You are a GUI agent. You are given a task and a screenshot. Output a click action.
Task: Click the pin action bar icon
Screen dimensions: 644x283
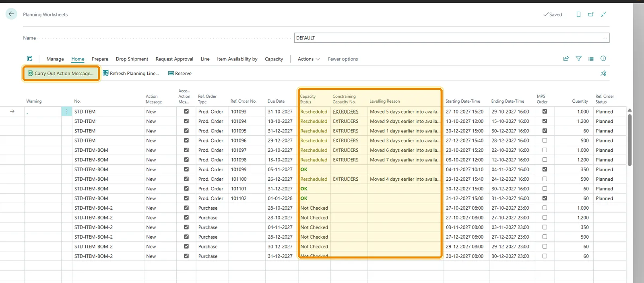[x=603, y=73]
